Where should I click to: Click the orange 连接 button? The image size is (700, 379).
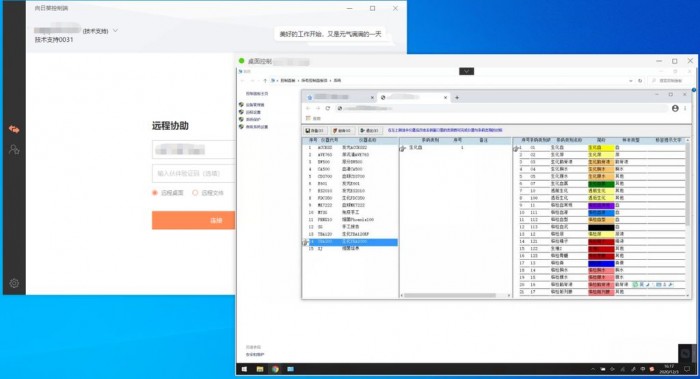point(193,221)
